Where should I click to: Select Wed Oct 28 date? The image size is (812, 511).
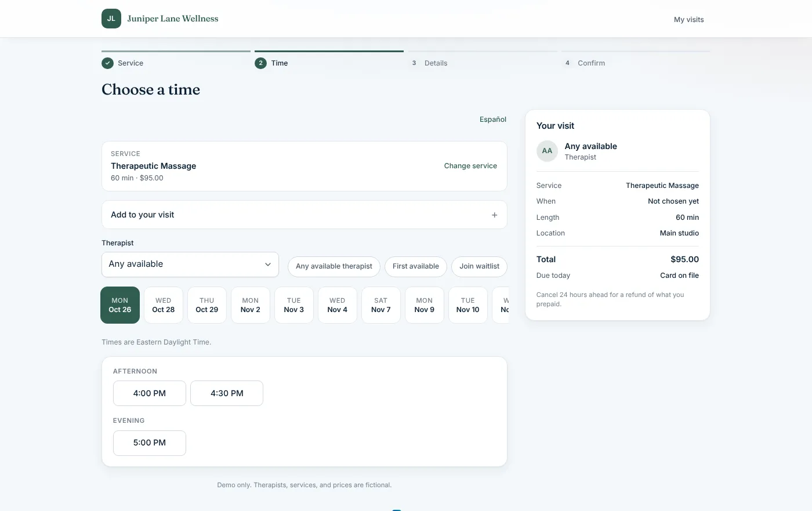pos(164,305)
